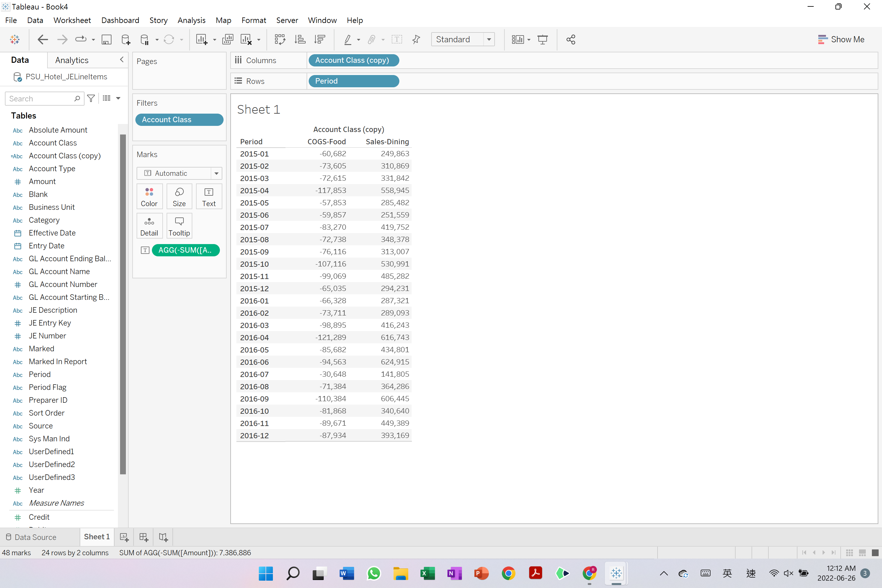The image size is (882, 588).
Task: Open the Standard fit dropdown
Action: pos(489,39)
